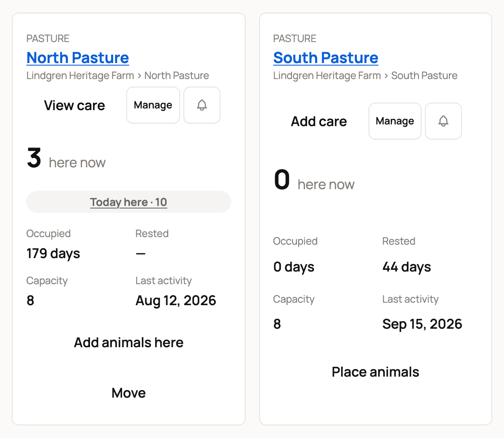Click the Last activity label in South Pasture
The width and height of the screenshot is (504, 438).
pyautogui.click(x=411, y=299)
